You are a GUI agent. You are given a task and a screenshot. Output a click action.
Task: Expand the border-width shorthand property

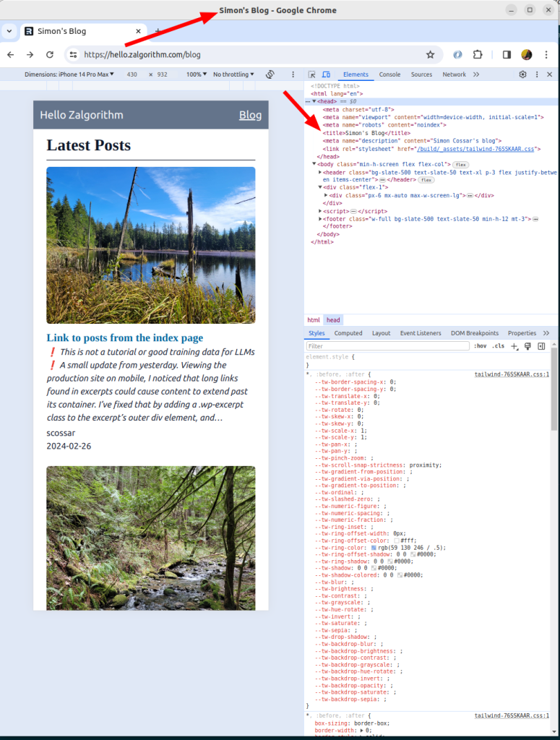[362, 731]
